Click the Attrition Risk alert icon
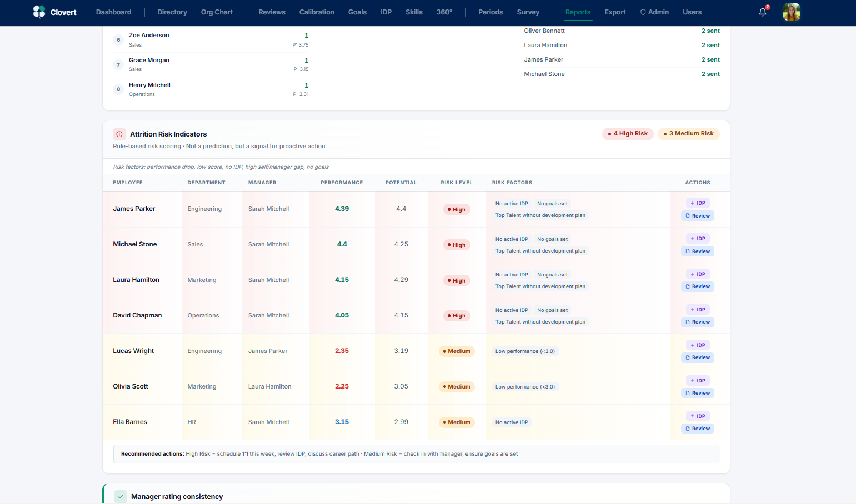The width and height of the screenshot is (856, 504). tap(119, 134)
